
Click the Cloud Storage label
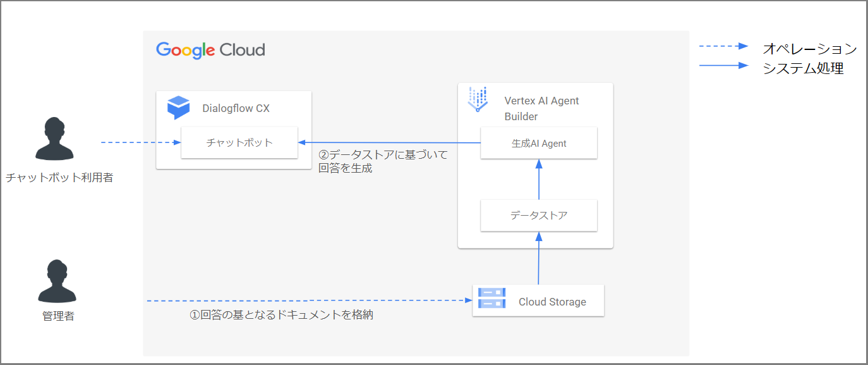pos(552,302)
